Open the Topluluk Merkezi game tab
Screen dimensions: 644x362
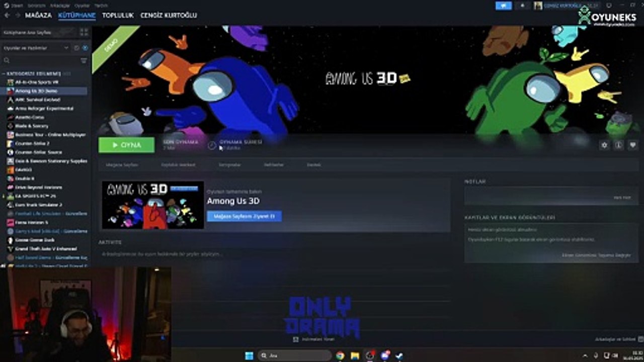pyautogui.click(x=178, y=164)
